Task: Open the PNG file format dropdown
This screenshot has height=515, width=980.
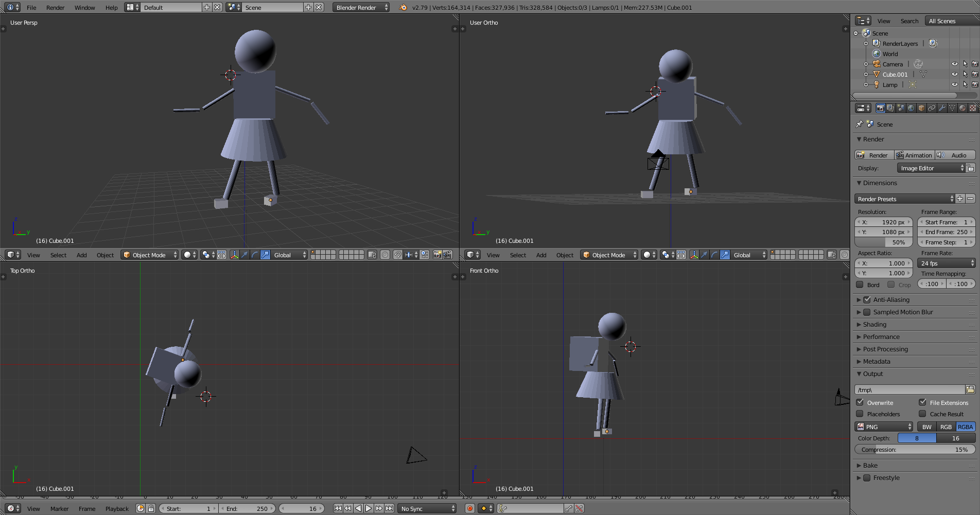Action: (883, 427)
